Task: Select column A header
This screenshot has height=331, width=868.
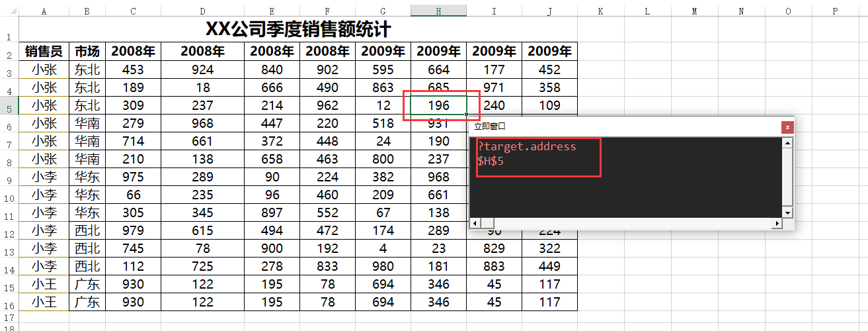Action: coord(44,11)
